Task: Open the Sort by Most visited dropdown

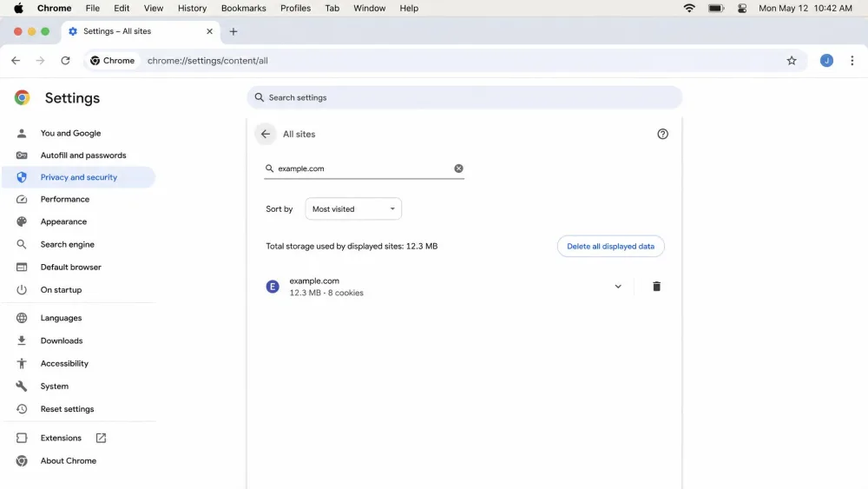Action: (353, 208)
